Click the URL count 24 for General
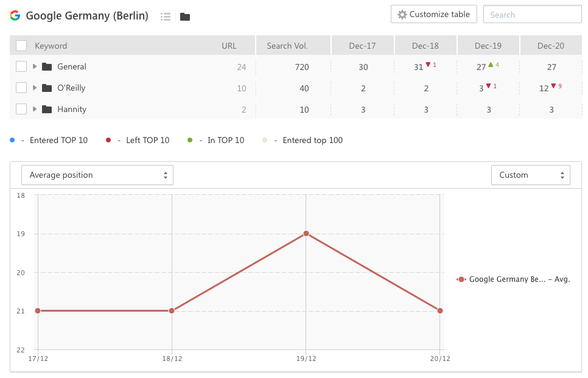Viewport: 588px width, 378px height. click(242, 67)
